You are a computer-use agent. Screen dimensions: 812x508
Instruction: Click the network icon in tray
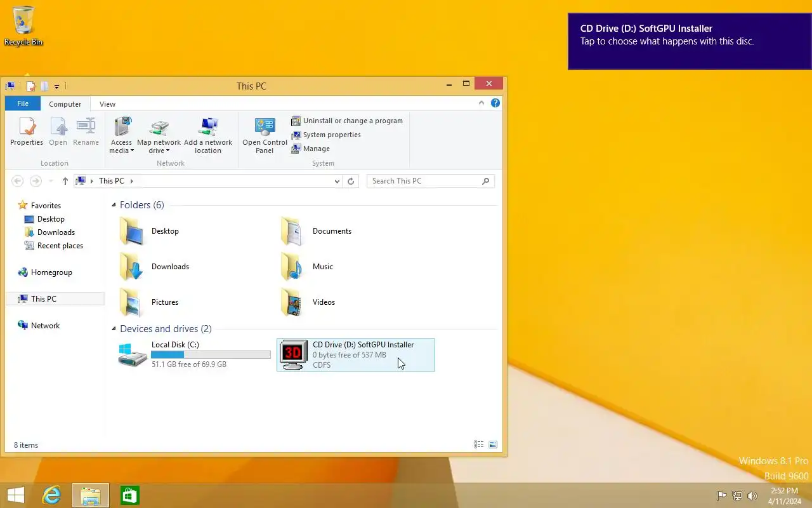[x=737, y=496]
